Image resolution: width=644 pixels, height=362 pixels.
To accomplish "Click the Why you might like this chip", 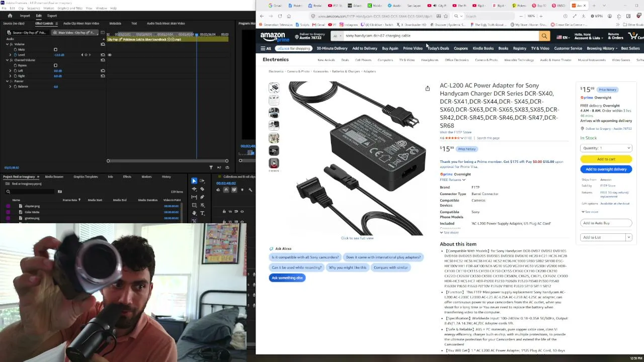I will click(x=348, y=267).
